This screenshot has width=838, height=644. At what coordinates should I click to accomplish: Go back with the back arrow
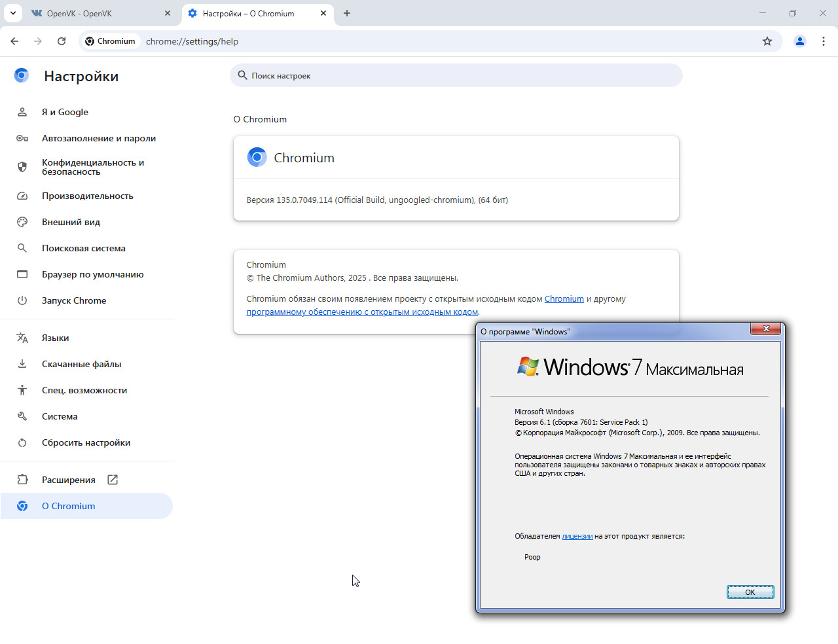coord(14,41)
